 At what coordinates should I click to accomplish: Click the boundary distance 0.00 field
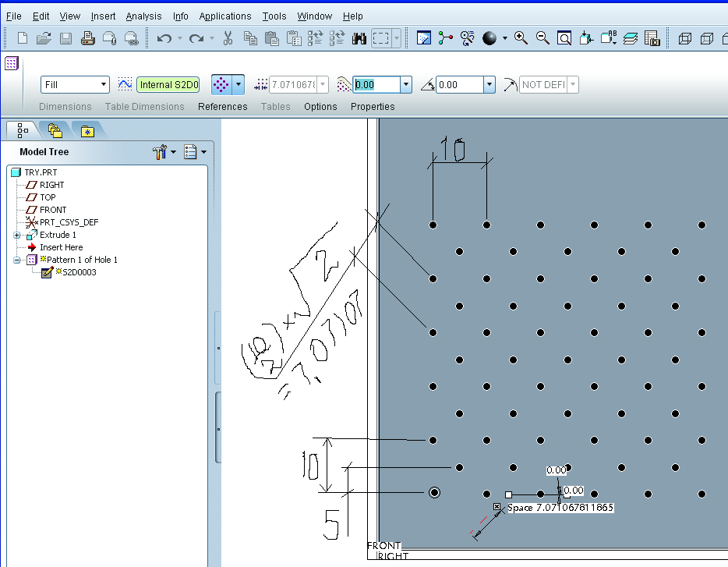pyautogui.click(x=376, y=84)
